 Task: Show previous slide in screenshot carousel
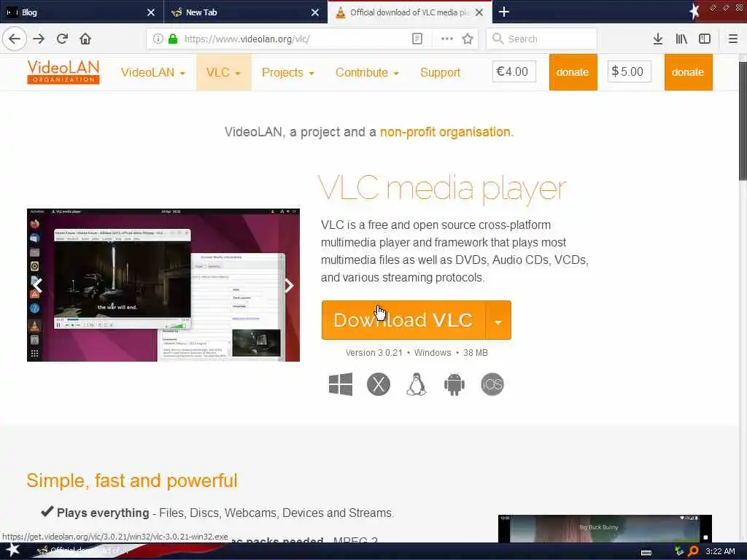point(38,285)
